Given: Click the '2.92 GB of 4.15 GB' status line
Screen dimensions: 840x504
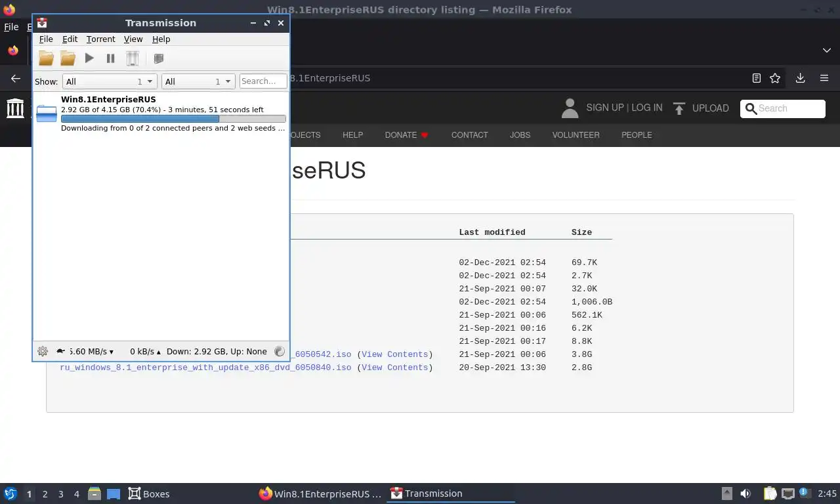Looking at the screenshot, I should pos(162,110).
